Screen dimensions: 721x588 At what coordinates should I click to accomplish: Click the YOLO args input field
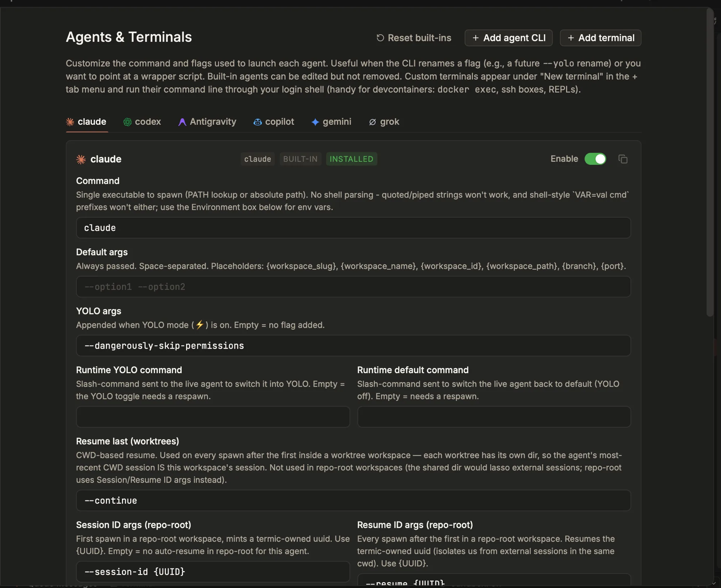click(x=353, y=346)
